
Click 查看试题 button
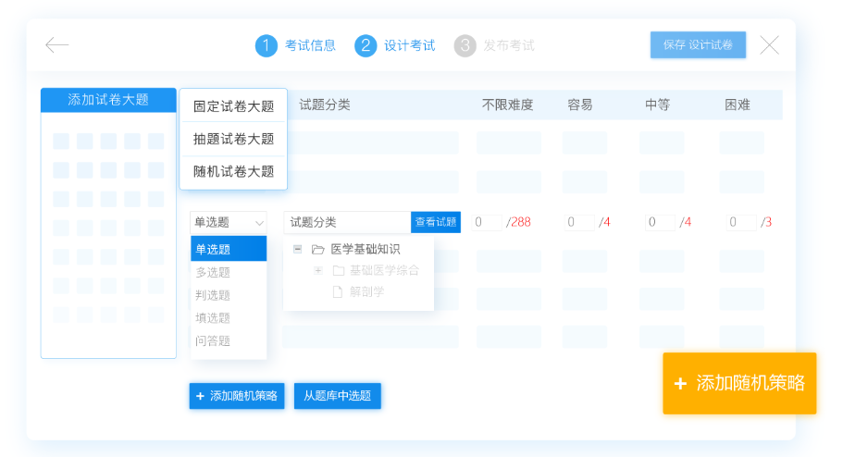(436, 222)
